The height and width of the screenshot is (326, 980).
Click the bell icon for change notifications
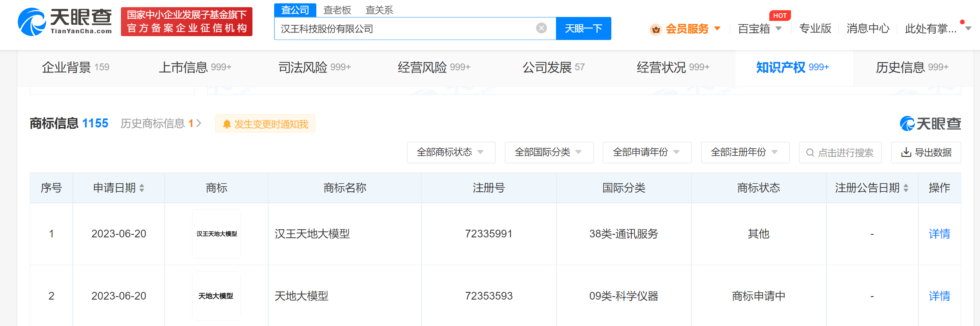point(227,124)
